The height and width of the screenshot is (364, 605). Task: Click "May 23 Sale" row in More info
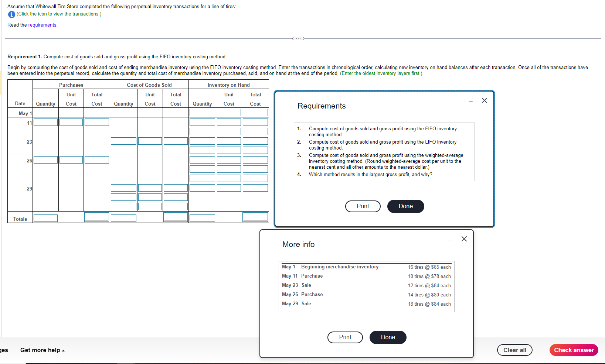[x=366, y=285]
